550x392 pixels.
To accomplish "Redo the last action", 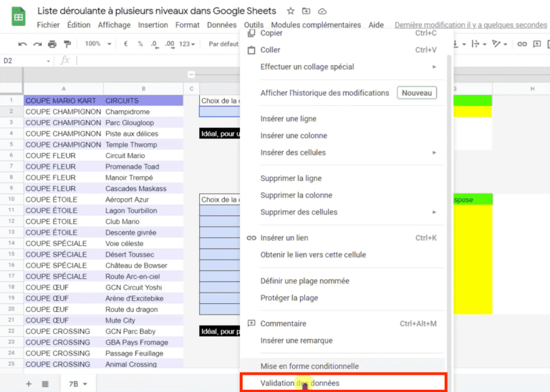I will (x=37, y=44).
